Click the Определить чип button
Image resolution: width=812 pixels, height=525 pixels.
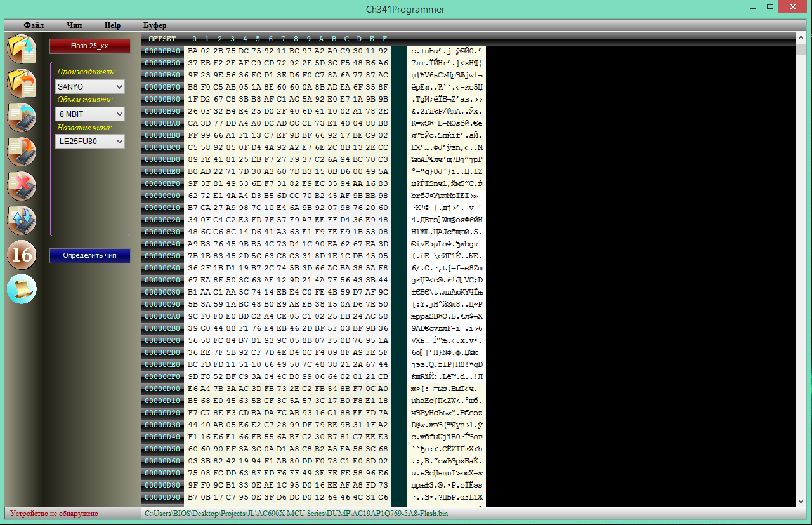coord(90,255)
